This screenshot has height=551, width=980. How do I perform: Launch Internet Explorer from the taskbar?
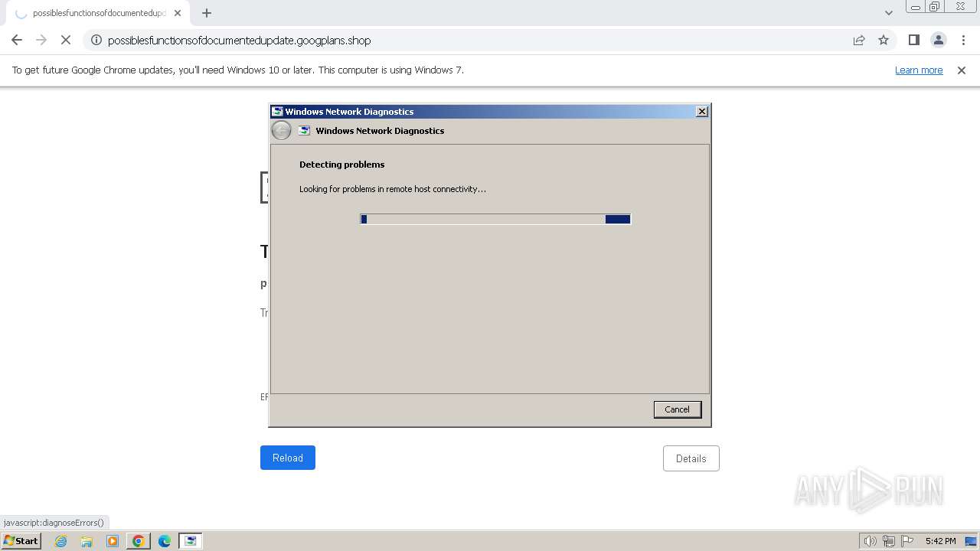[61, 541]
